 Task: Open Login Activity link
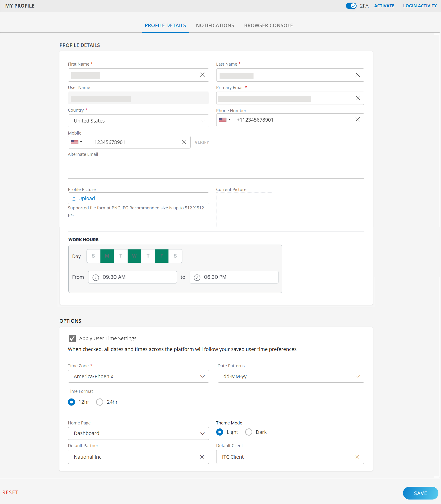[x=420, y=6]
